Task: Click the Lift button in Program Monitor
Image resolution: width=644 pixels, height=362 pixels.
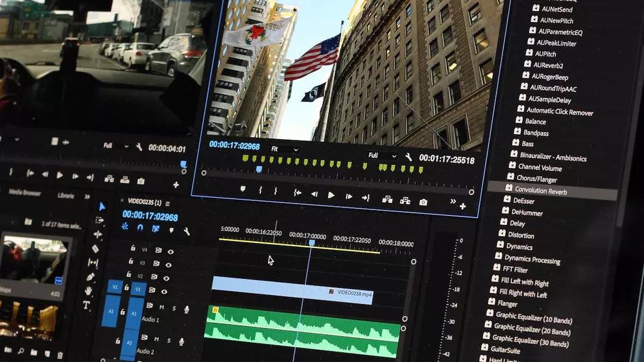Action: (387, 200)
